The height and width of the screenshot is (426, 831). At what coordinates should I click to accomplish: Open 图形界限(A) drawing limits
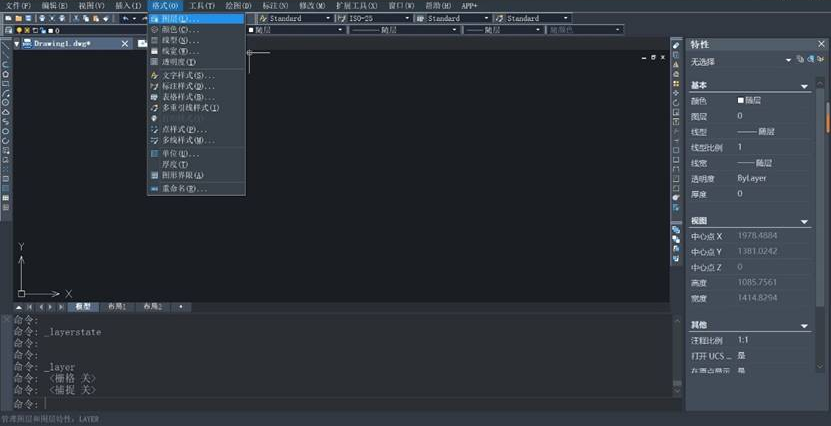(196, 175)
